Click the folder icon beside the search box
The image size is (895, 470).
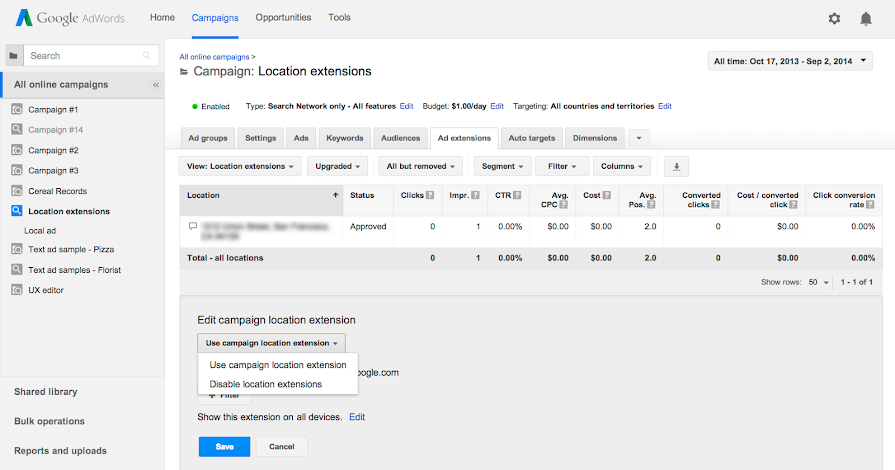(x=14, y=56)
